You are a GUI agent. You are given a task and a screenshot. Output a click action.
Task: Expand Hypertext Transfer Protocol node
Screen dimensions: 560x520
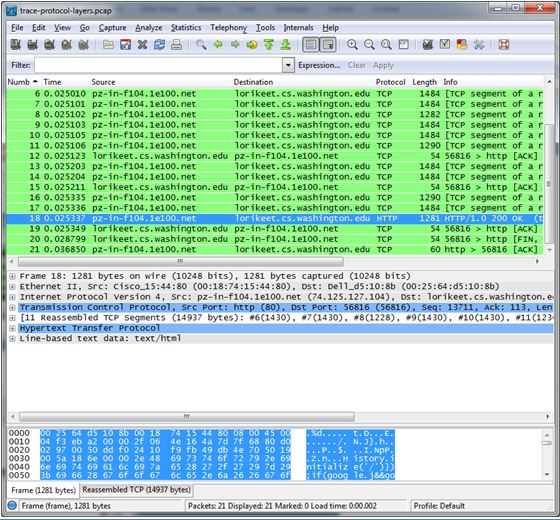pyautogui.click(x=12, y=328)
